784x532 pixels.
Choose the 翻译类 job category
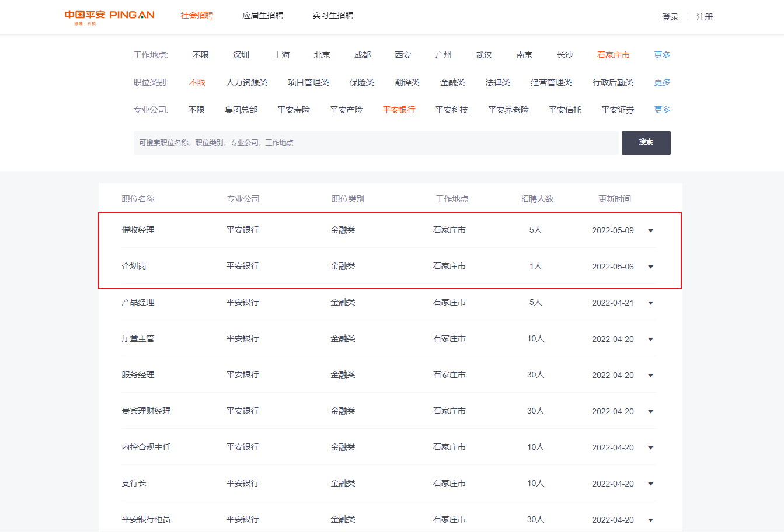[407, 82]
